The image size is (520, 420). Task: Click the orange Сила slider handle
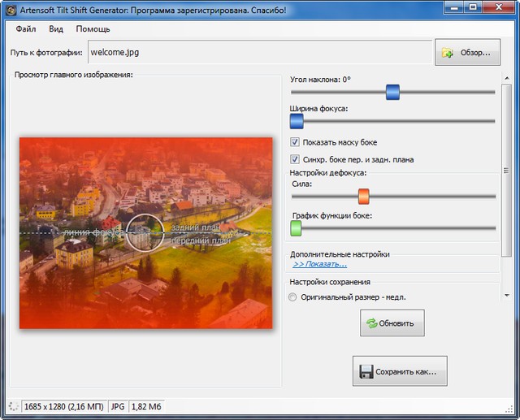pos(363,197)
